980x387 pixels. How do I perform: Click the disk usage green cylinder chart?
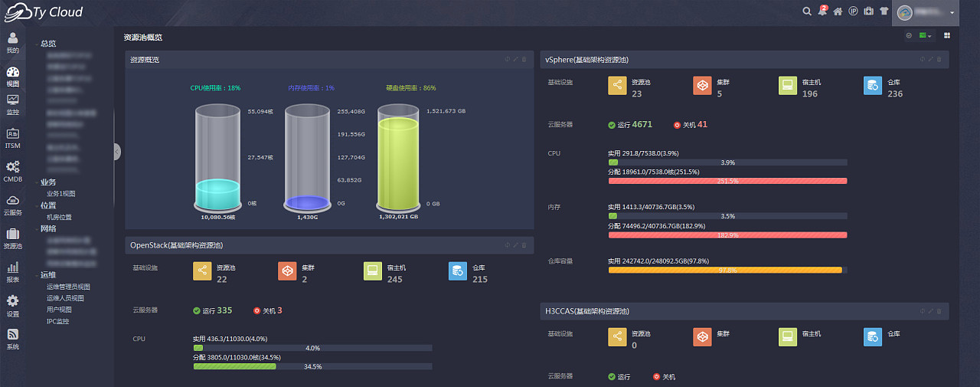(399, 159)
